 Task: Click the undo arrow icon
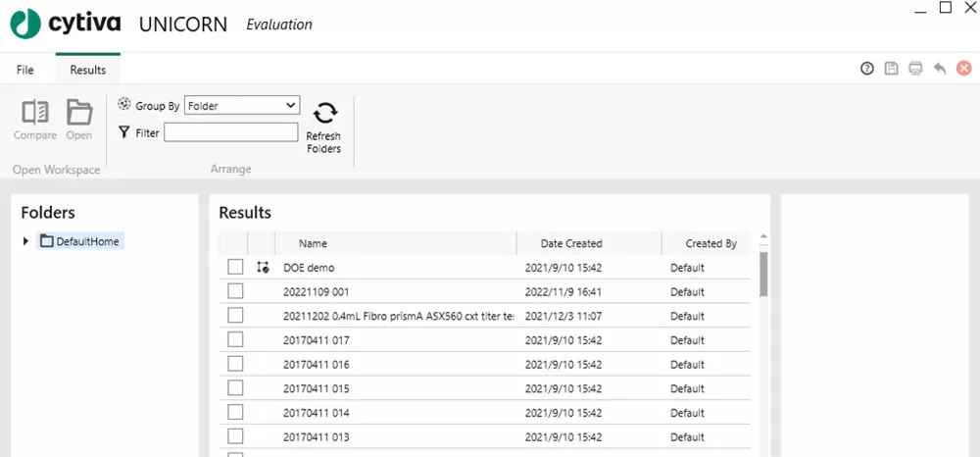(x=940, y=69)
